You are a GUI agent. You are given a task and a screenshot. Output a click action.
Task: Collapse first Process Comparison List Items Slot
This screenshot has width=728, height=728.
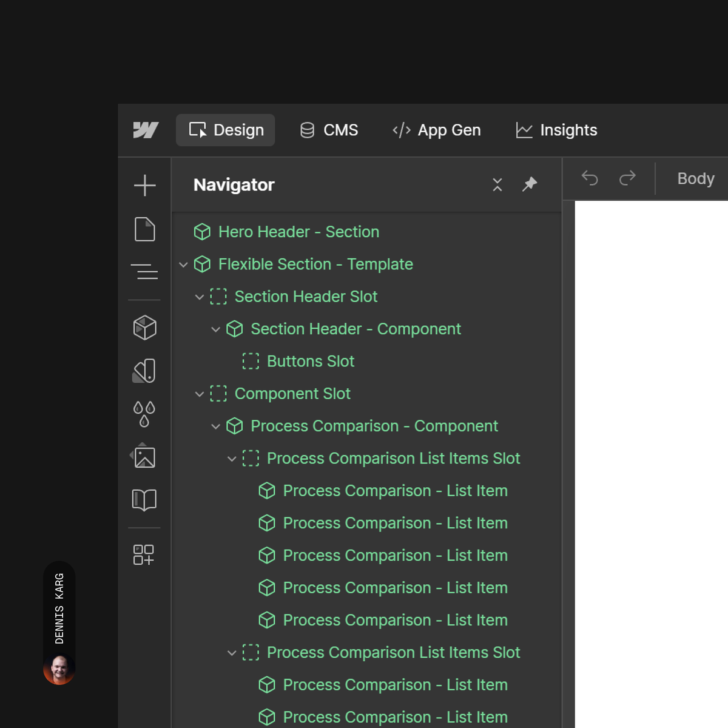pos(232,459)
